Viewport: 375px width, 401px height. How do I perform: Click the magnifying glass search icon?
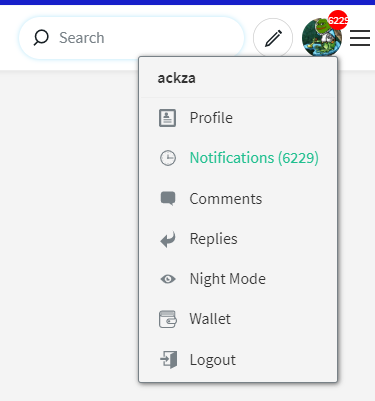41,38
